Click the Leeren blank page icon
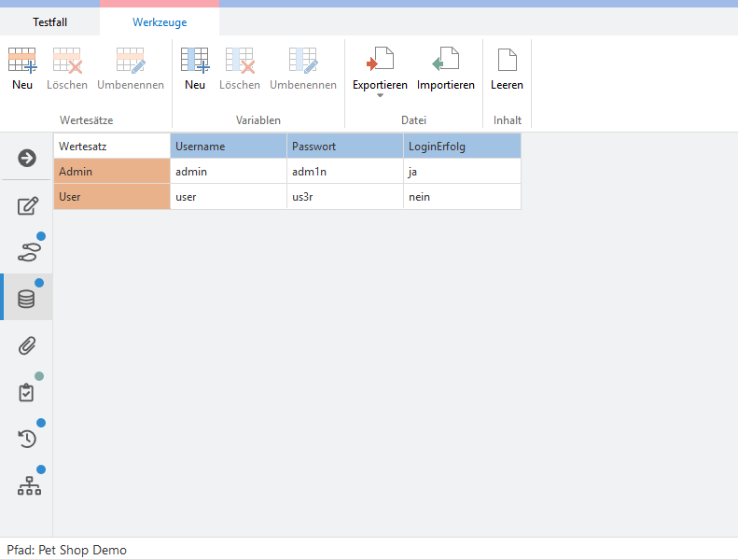 point(507,61)
